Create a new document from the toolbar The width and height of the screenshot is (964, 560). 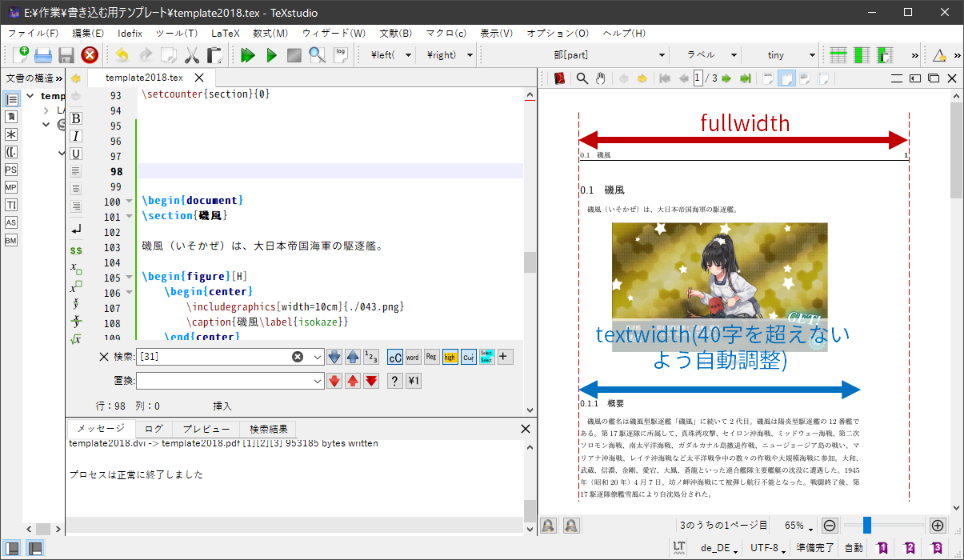click(x=21, y=55)
